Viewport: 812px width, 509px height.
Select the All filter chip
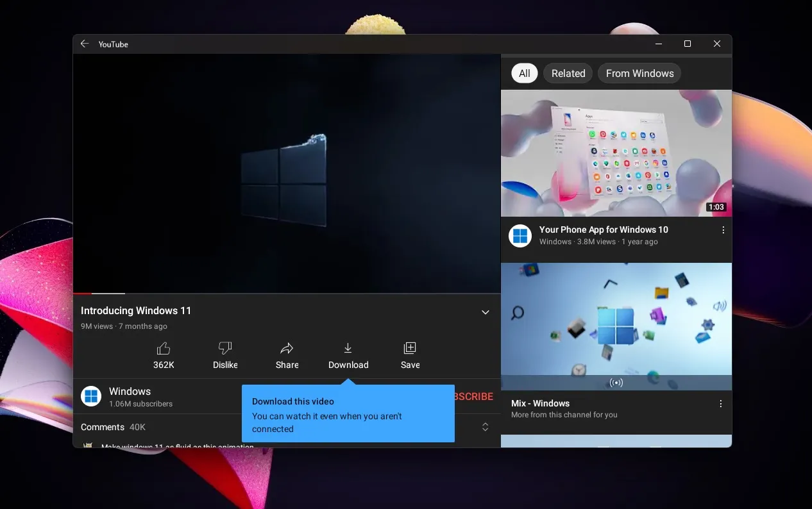pyautogui.click(x=524, y=74)
